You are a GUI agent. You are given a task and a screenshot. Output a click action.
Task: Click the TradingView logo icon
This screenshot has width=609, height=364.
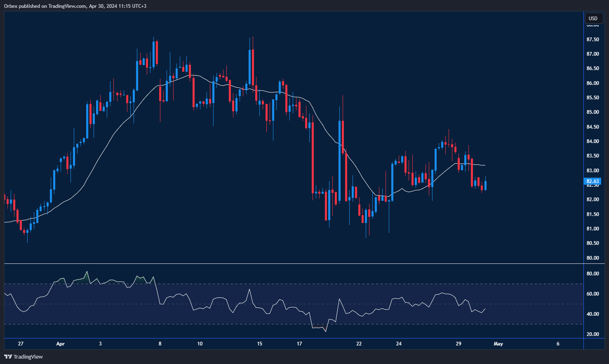pyautogui.click(x=8, y=357)
